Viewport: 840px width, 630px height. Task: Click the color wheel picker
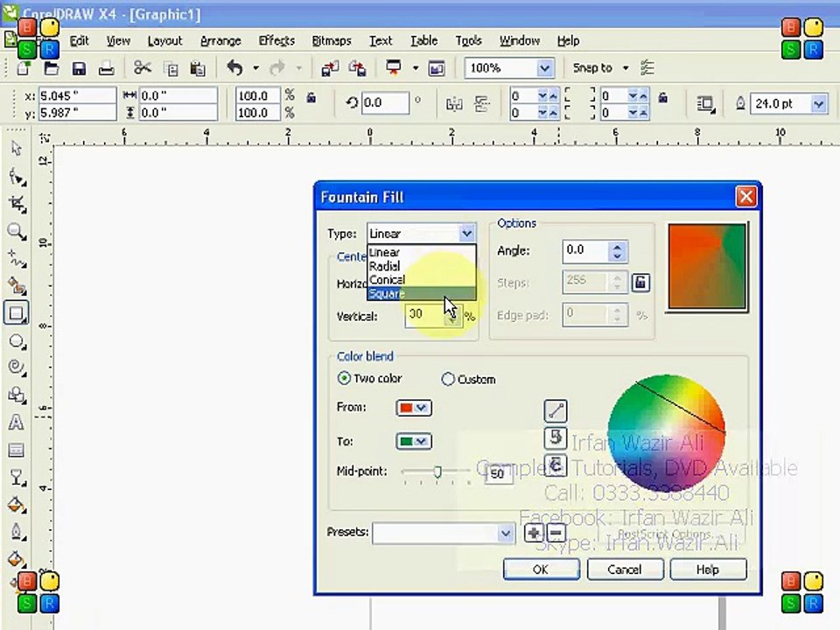[667, 433]
